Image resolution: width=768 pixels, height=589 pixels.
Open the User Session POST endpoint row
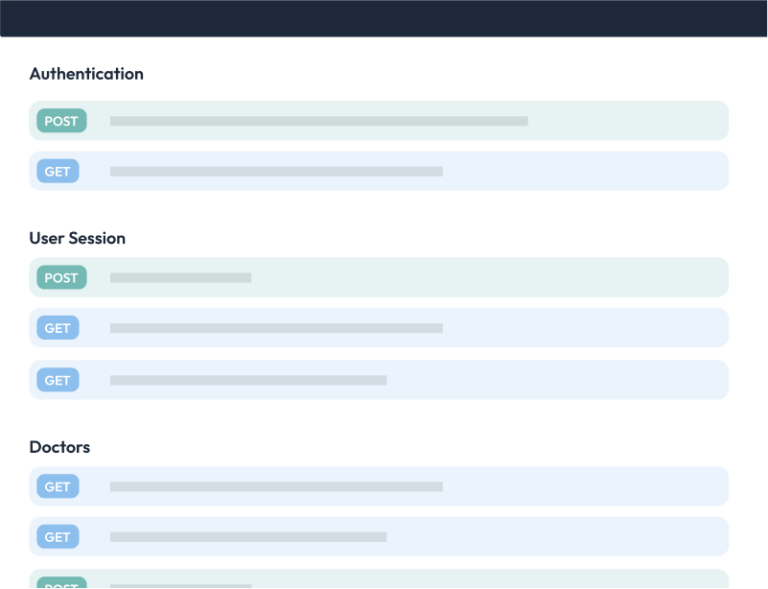pos(400,278)
